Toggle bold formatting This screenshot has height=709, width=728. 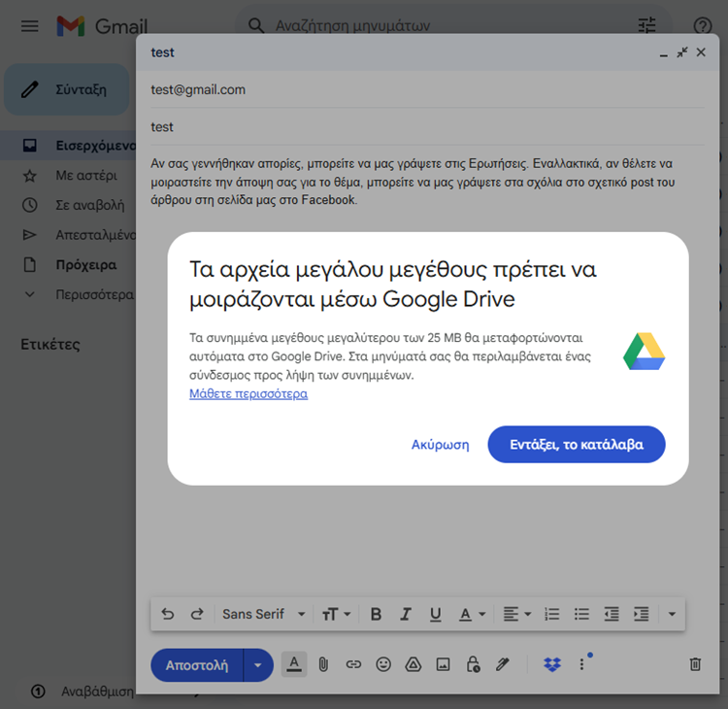[x=376, y=614]
